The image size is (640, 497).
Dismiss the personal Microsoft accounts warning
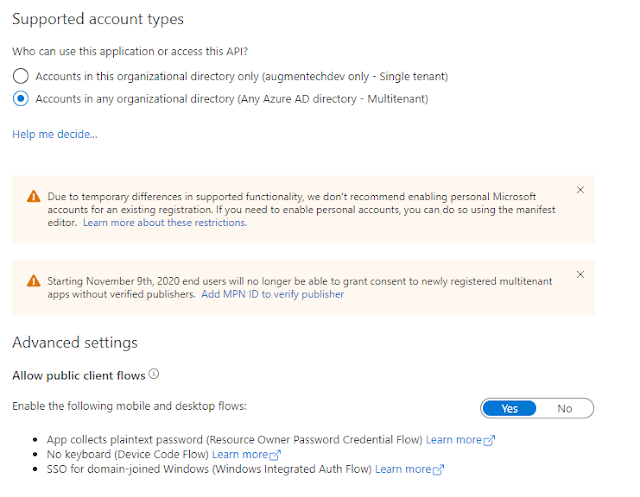581,189
